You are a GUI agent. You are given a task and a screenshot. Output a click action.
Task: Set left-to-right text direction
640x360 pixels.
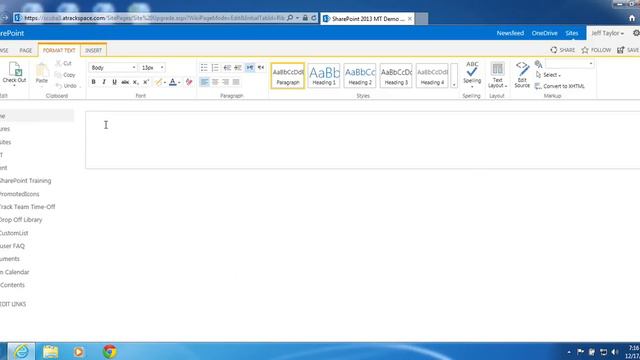[250, 67]
